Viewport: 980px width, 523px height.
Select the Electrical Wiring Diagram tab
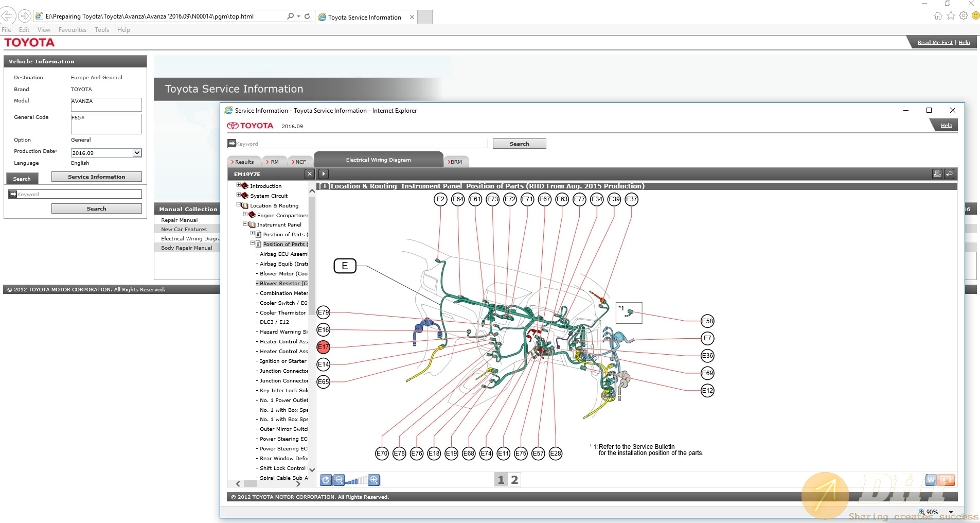click(x=379, y=160)
